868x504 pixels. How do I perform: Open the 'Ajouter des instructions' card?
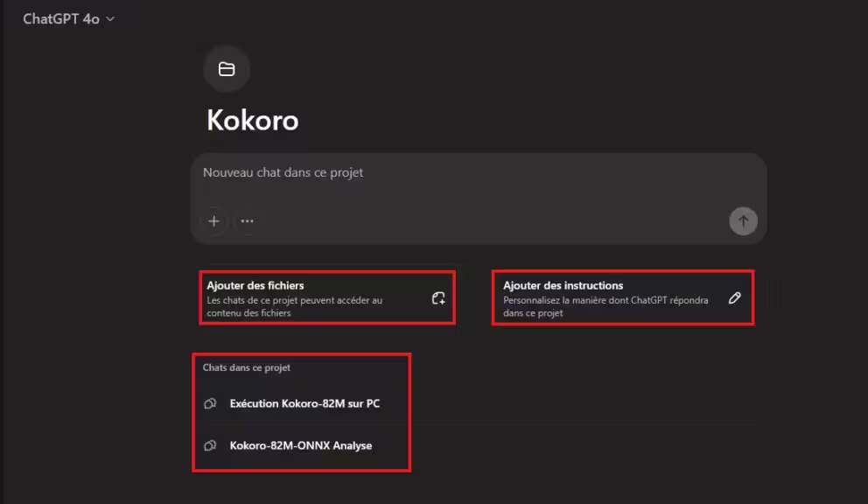click(623, 298)
